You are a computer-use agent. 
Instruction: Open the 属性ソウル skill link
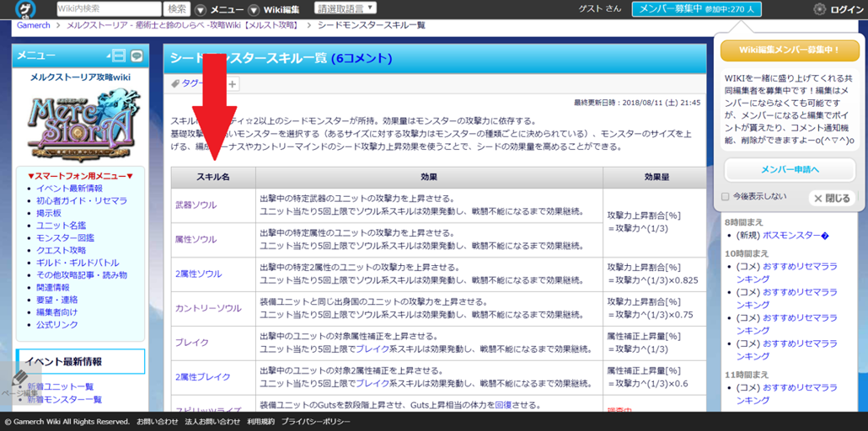point(196,240)
